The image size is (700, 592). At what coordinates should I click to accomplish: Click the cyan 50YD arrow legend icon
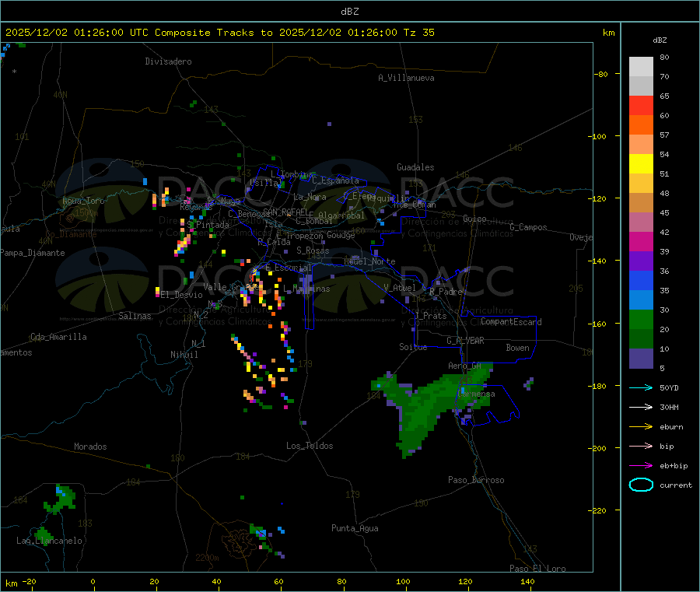(x=641, y=387)
